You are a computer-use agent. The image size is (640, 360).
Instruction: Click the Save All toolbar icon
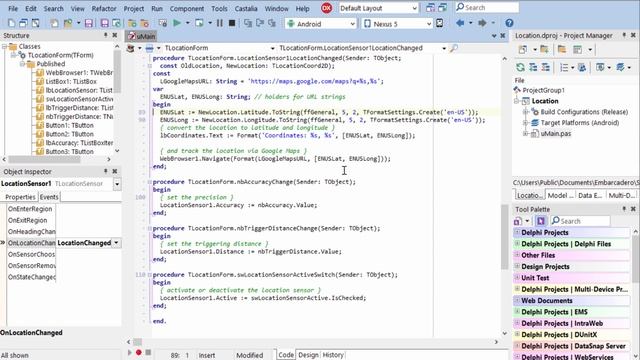coord(105,23)
